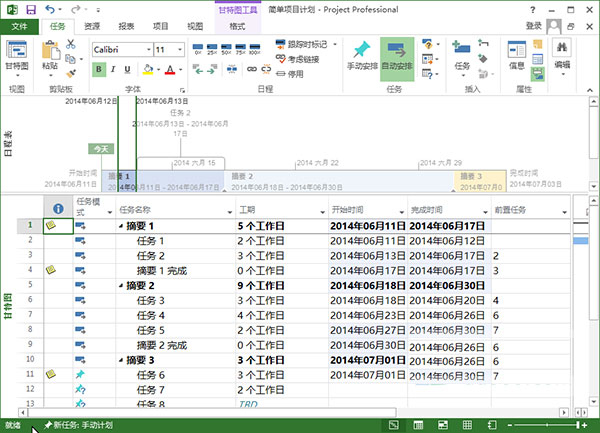
Task: Switch to the 视图 ribbon tab
Action: click(195, 26)
